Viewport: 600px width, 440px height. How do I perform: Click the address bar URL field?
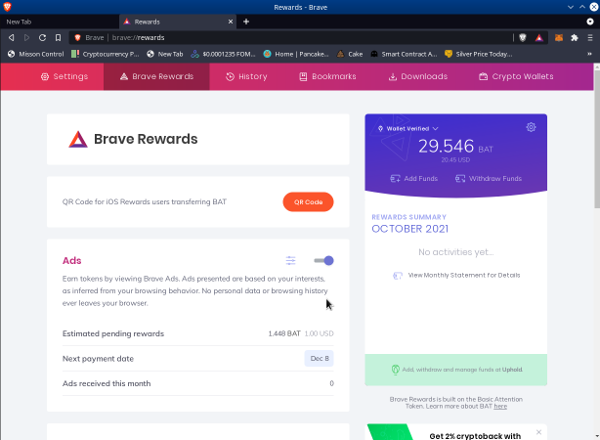[x=291, y=37]
